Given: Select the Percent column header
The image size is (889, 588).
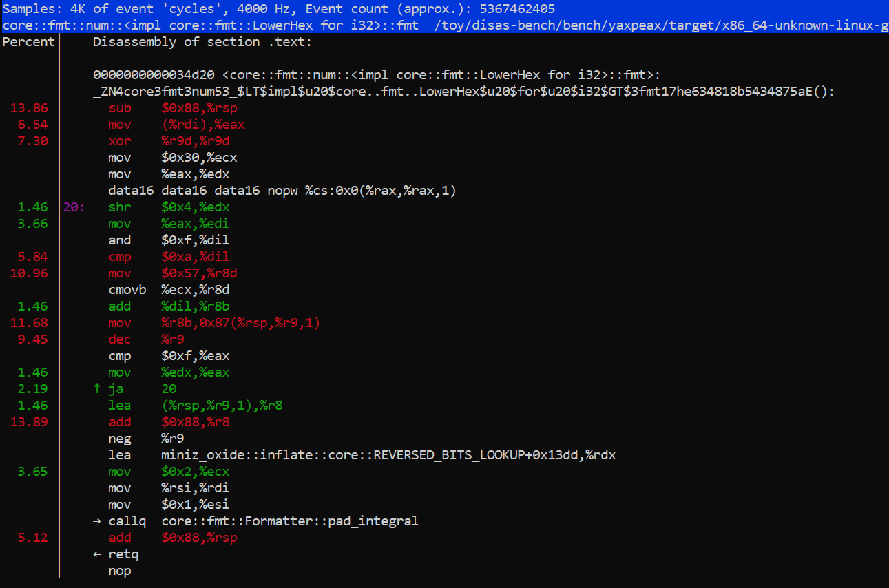Looking at the screenshot, I should tap(28, 42).
